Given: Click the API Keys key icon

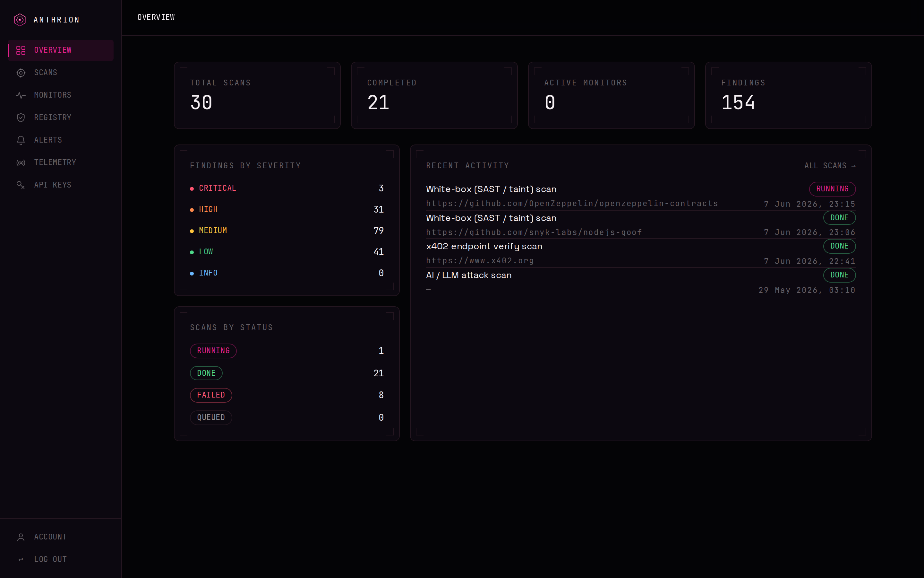Looking at the screenshot, I should (x=21, y=185).
